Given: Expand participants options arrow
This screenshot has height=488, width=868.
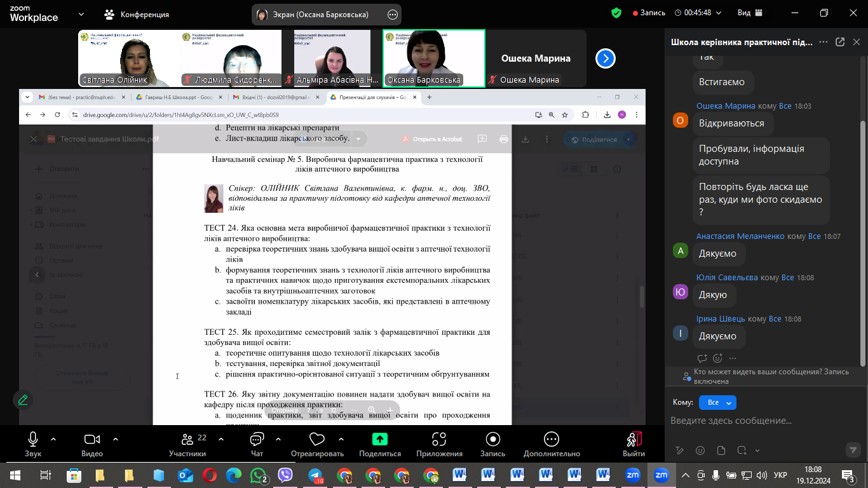Looking at the screenshot, I should click(x=221, y=439).
